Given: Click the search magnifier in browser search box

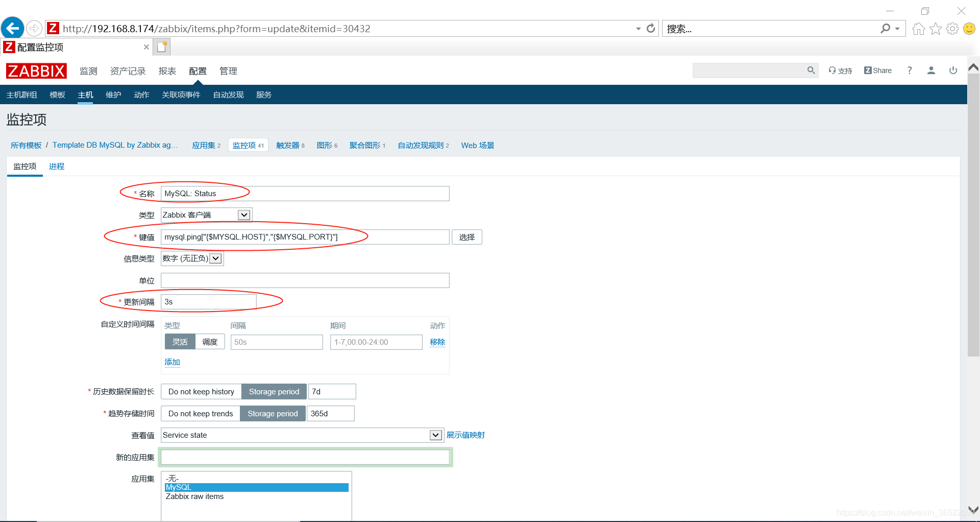Looking at the screenshot, I should coord(885,29).
